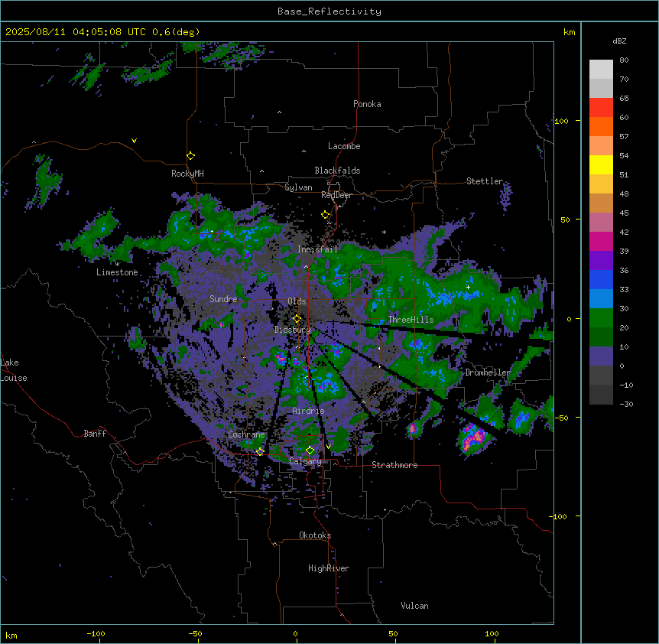Click the Lake Louise label

(14, 370)
